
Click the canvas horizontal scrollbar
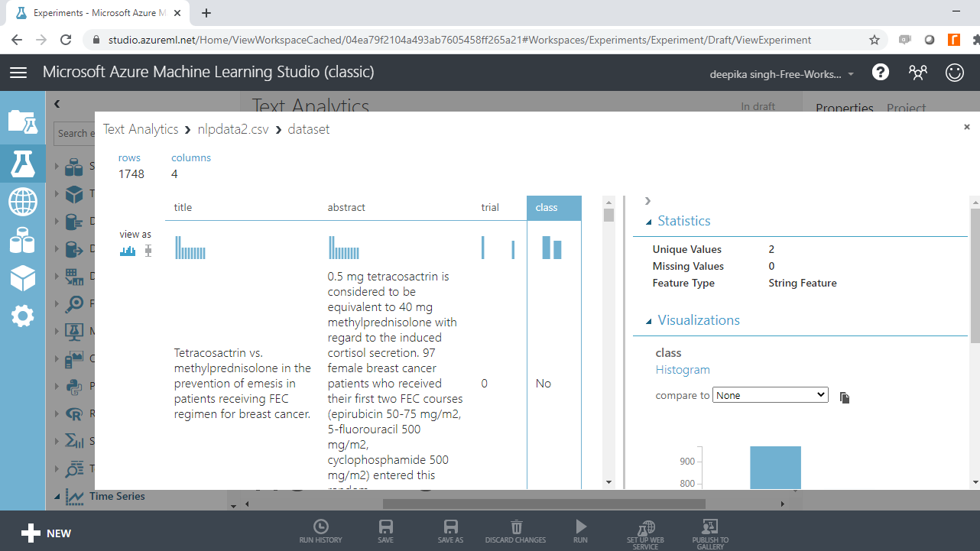coord(544,504)
